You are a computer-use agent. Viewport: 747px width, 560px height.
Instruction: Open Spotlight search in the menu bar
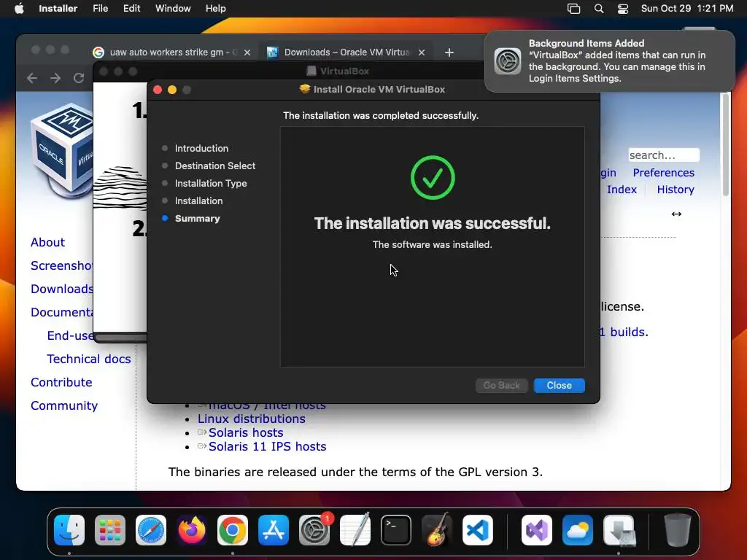[x=599, y=9]
